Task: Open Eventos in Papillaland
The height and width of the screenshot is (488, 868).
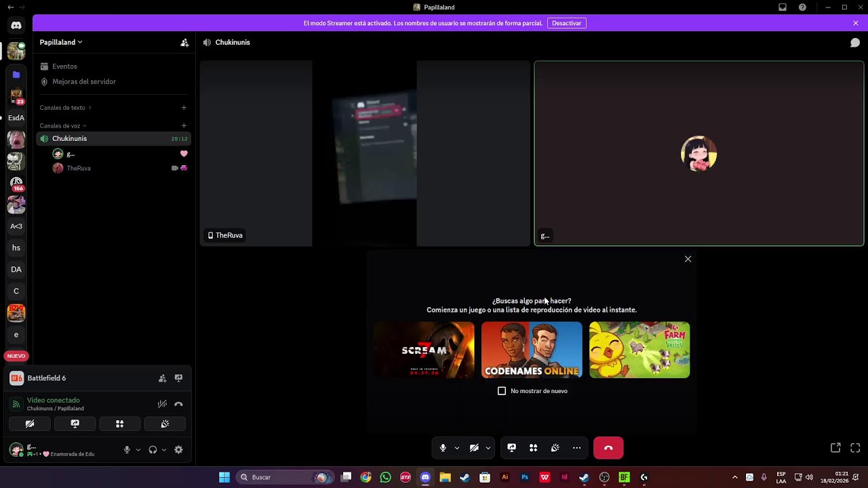Action: (x=113, y=66)
